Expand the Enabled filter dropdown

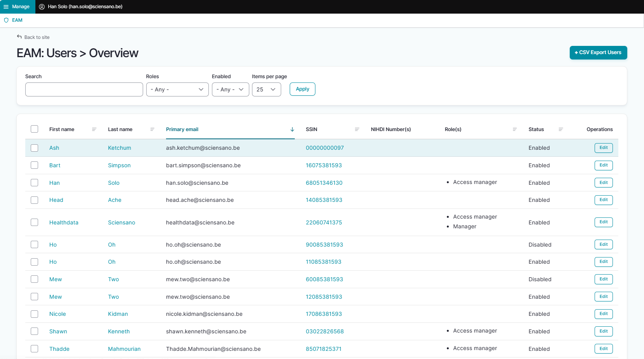230,89
